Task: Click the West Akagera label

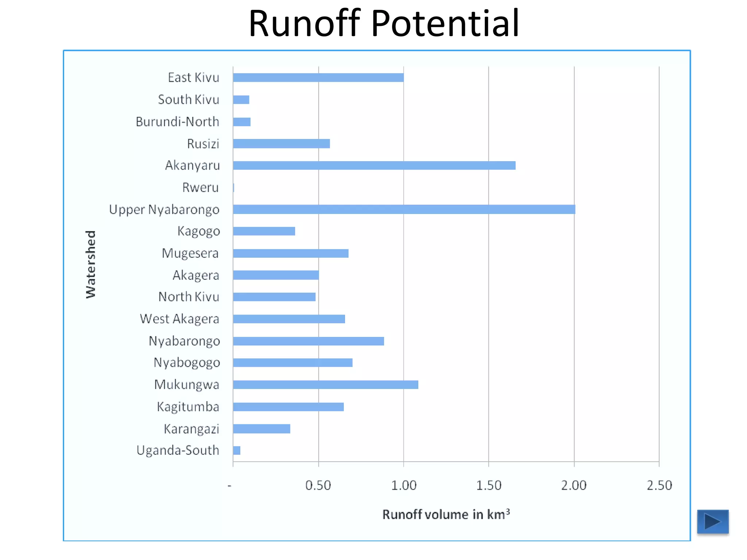Action: point(179,319)
